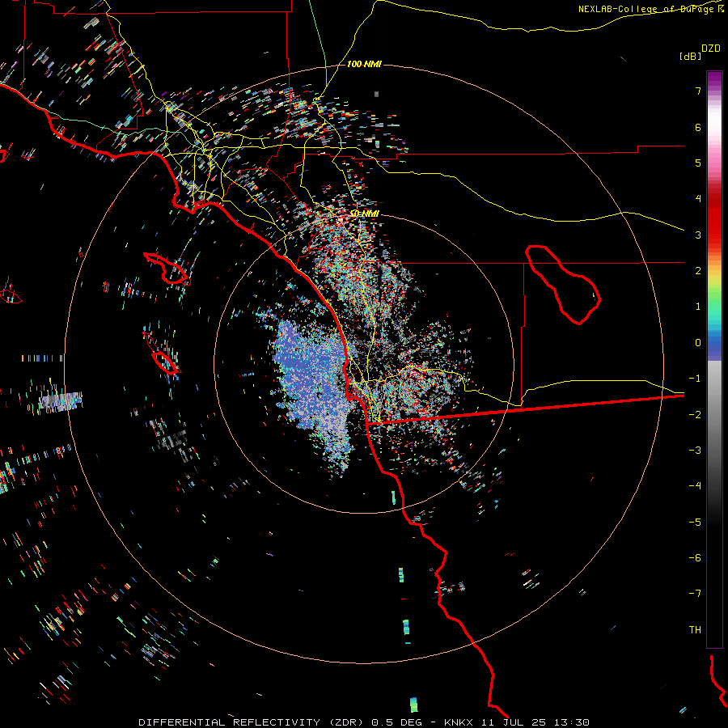Screen dimensions: 728x728
Task: Click the 0 value on the scale
Action: point(698,343)
